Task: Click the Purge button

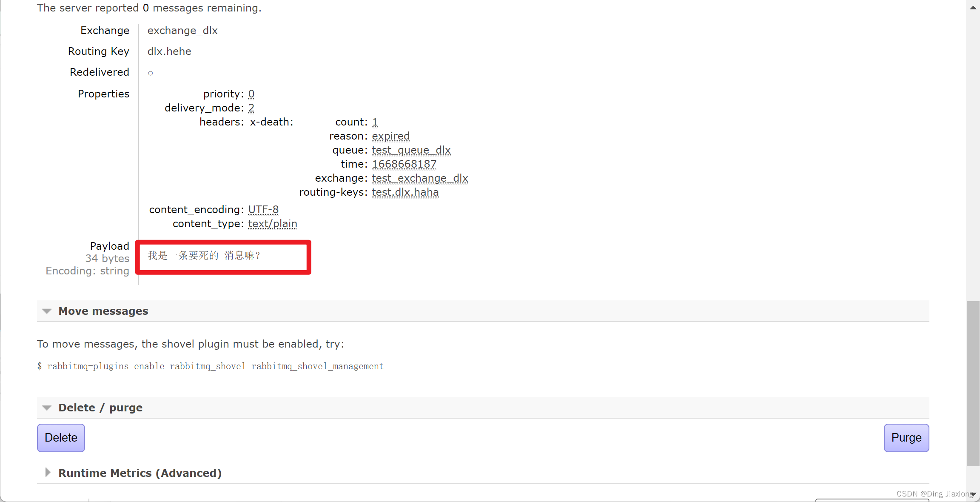Action: pos(906,437)
